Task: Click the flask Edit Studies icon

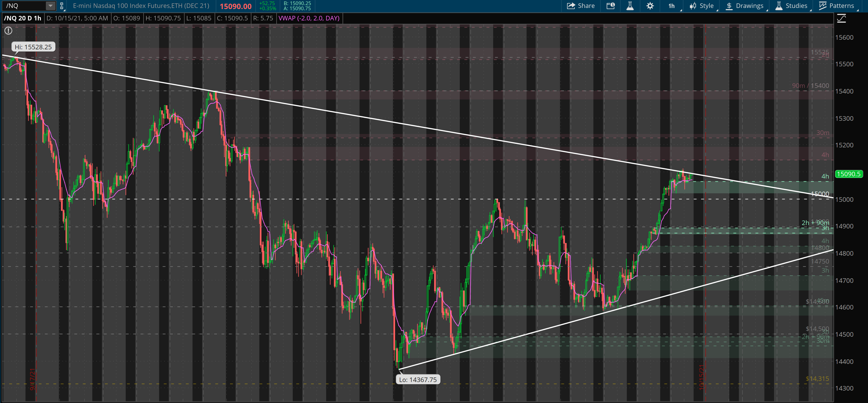Action: click(x=630, y=6)
